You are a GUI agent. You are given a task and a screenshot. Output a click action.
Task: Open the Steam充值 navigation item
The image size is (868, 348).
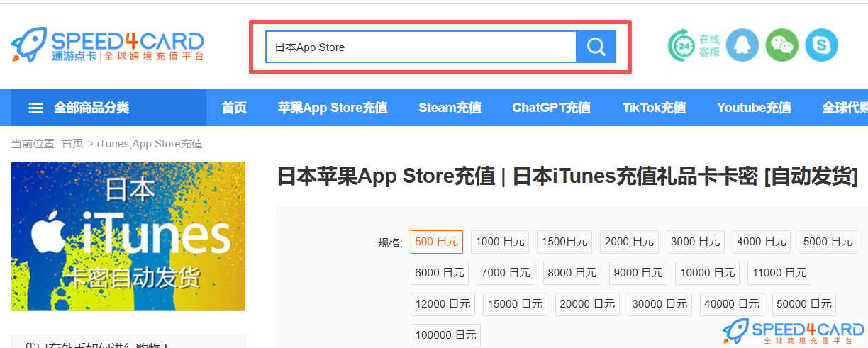pos(450,108)
